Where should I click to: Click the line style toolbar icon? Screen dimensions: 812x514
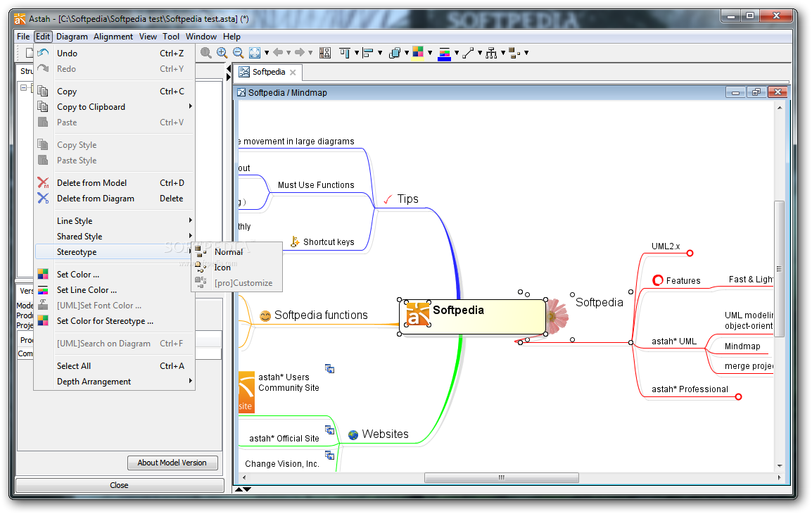tap(468, 53)
